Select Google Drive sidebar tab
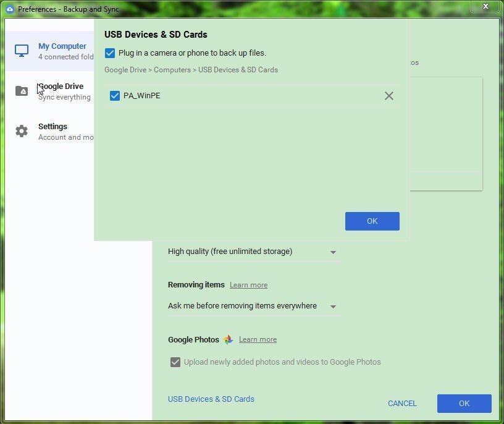The width and height of the screenshot is (504, 424). [49, 91]
